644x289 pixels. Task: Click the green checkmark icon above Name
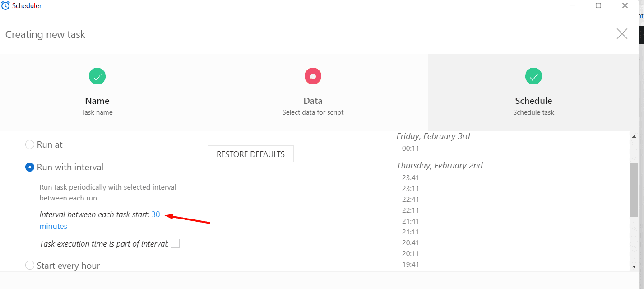(x=97, y=76)
